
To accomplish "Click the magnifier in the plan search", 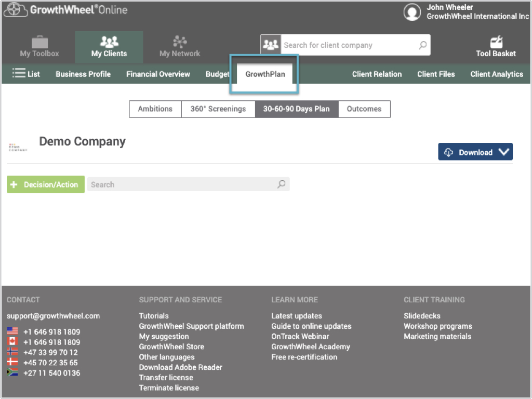I will point(281,184).
